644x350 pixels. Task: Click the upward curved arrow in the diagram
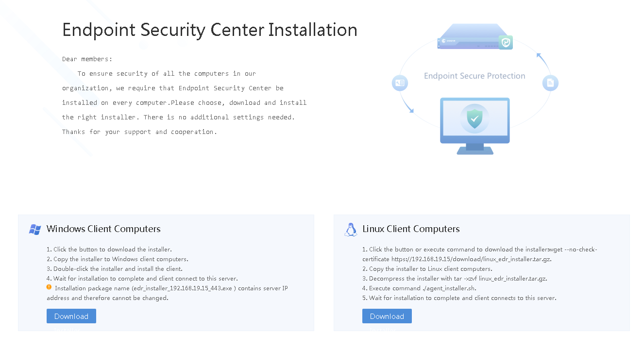pyautogui.click(x=542, y=61)
